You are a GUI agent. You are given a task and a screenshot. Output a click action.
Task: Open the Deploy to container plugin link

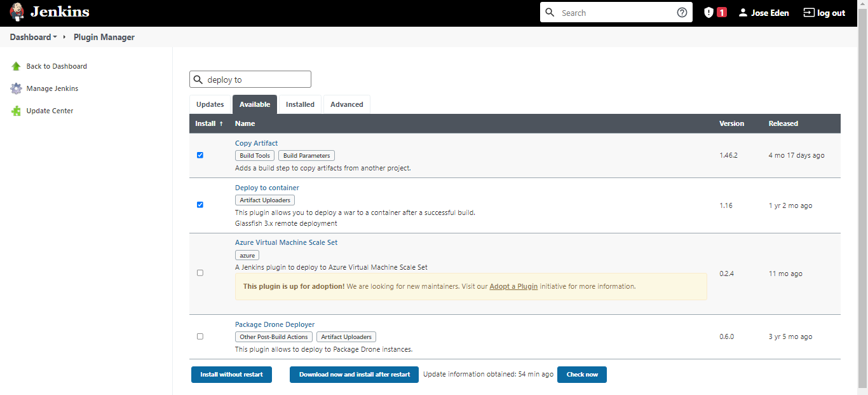[267, 188]
